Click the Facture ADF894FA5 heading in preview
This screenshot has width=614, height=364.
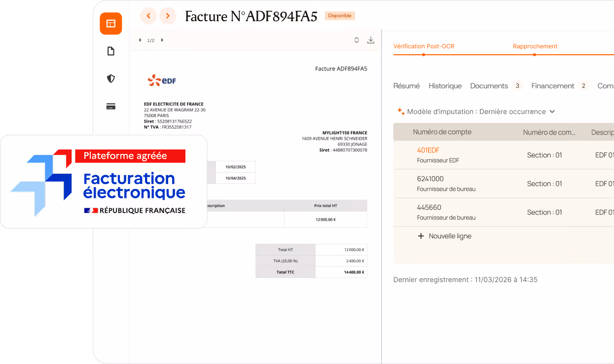(x=341, y=69)
